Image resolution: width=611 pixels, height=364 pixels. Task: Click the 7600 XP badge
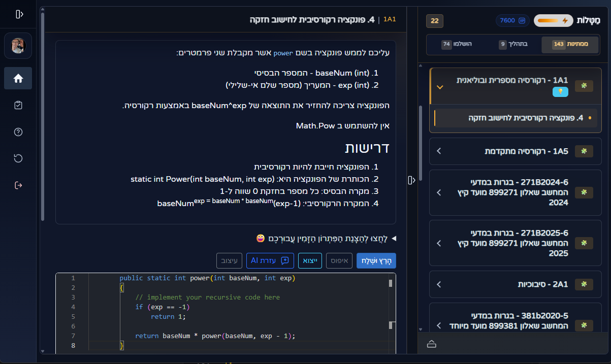pos(512,20)
